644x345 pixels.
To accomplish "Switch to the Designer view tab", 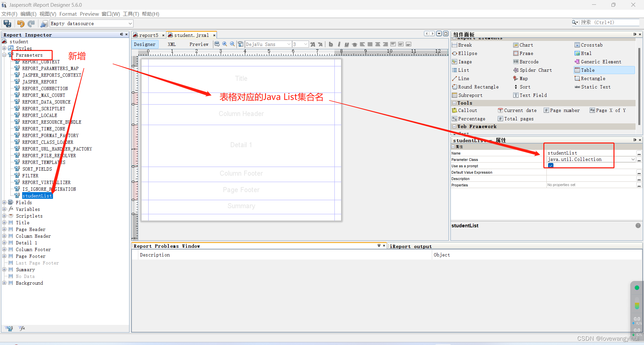I will click(145, 44).
